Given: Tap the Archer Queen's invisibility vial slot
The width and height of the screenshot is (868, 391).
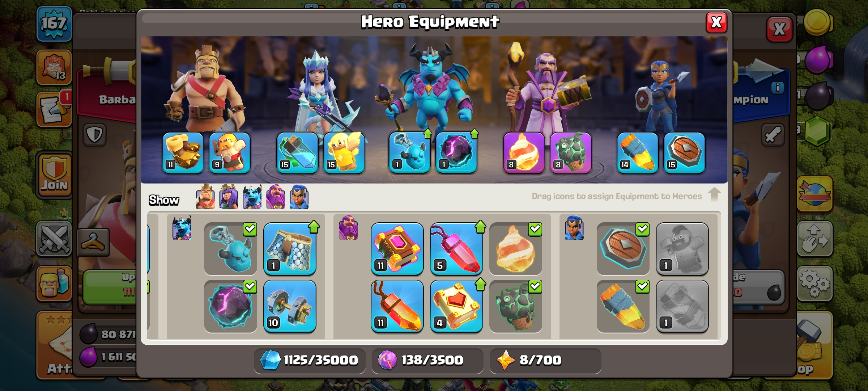Looking at the screenshot, I should point(297,153).
